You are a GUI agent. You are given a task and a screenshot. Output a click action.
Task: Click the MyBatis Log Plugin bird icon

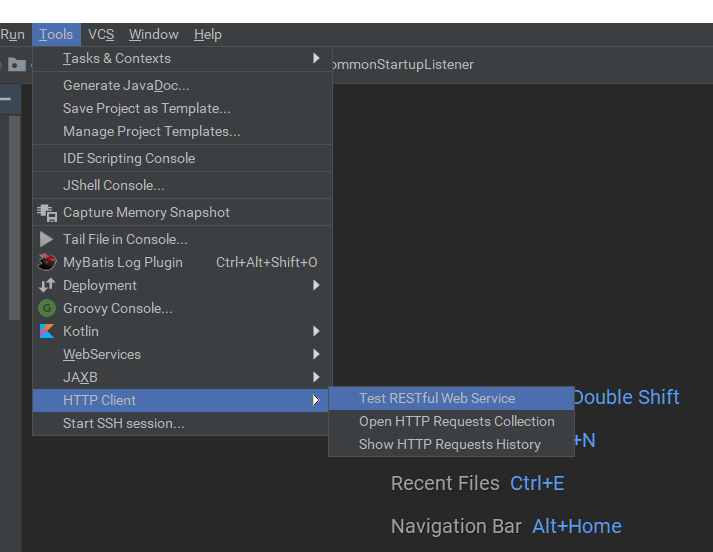pos(47,262)
